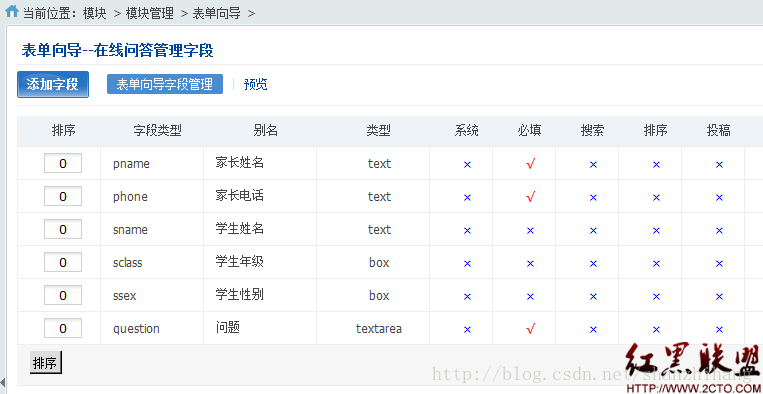The height and width of the screenshot is (394, 763).
Task: Click the 排序 cross icon for sname
Action: coord(656,231)
